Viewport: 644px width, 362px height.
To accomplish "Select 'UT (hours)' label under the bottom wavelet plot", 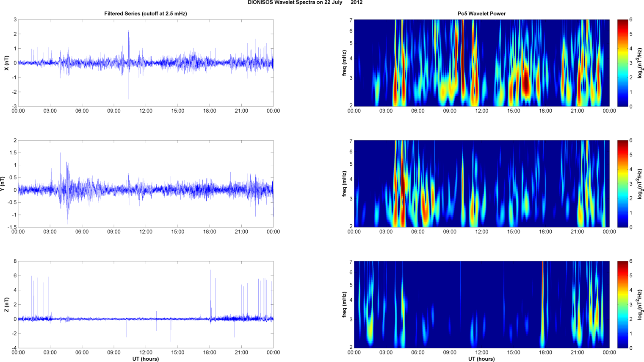I will tap(481, 359).
